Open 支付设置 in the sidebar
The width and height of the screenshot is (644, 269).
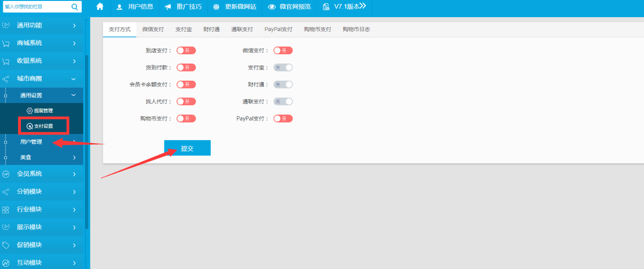43,126
